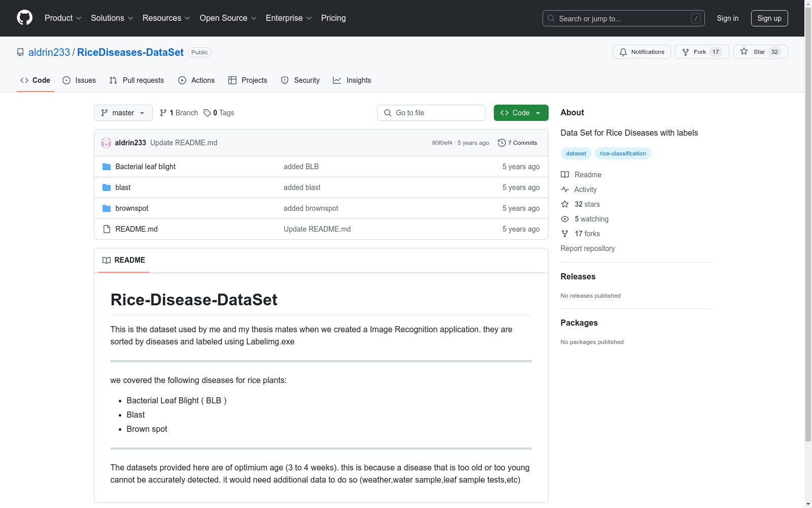Click the pulse icon beside Activity
812x508 pixels.
pyautogui.click(x=565, y=189)
